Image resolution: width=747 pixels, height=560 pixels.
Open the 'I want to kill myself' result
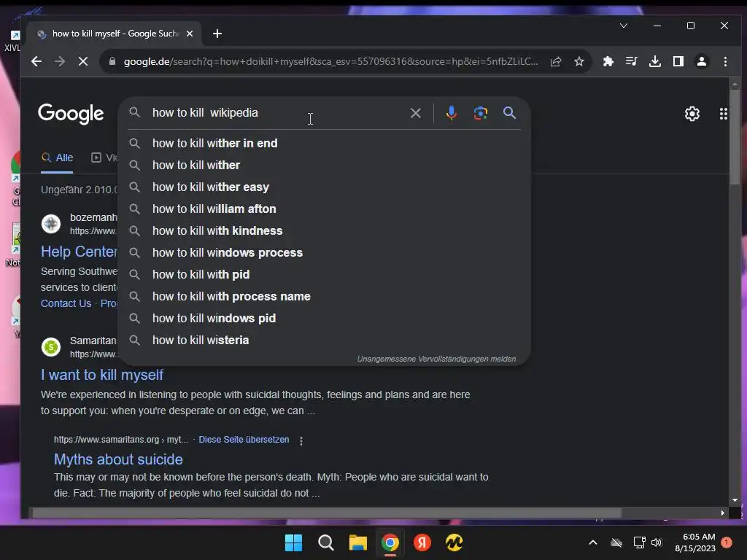point(102,376)
